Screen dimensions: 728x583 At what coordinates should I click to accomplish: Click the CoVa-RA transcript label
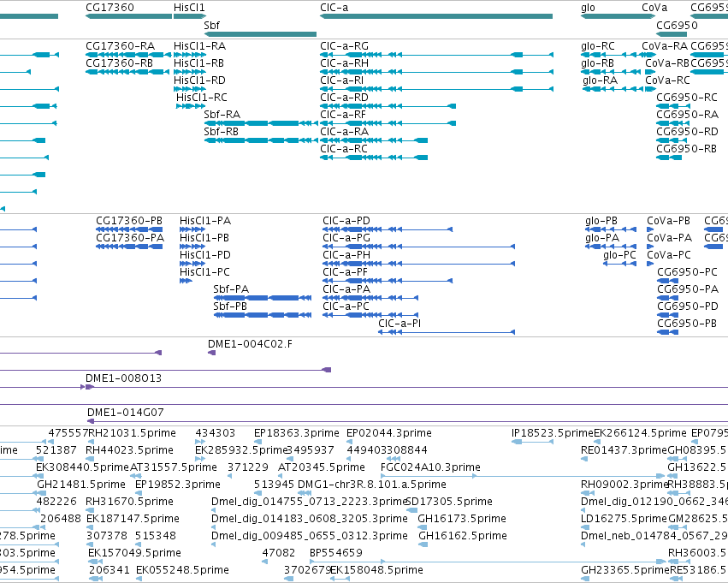(665, 46)
